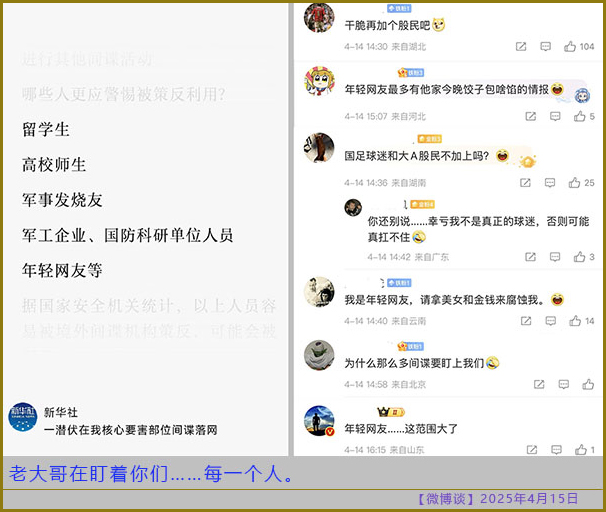Reply to the 干脆再加个股民吧 comment
This screenshot has width=606, height=512.
546,47
